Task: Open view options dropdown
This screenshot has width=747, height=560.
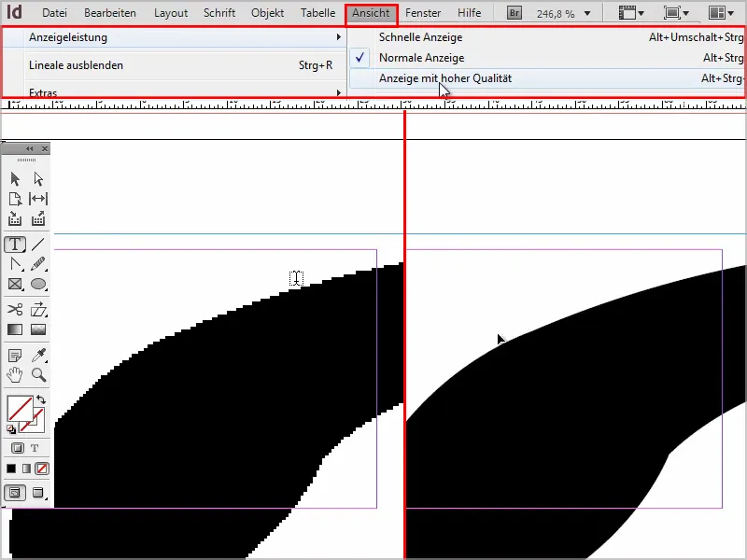Action: coord(631,13)
